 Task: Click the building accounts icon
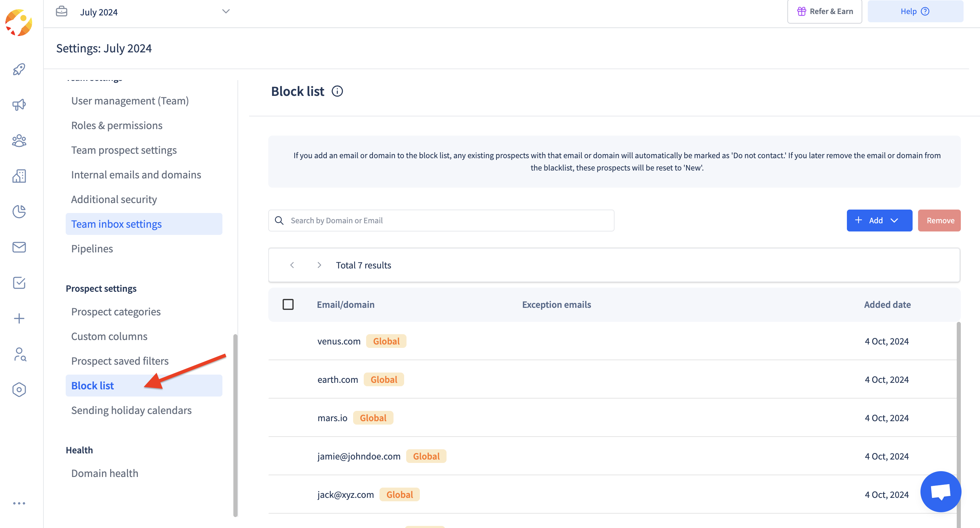(19, 176)
